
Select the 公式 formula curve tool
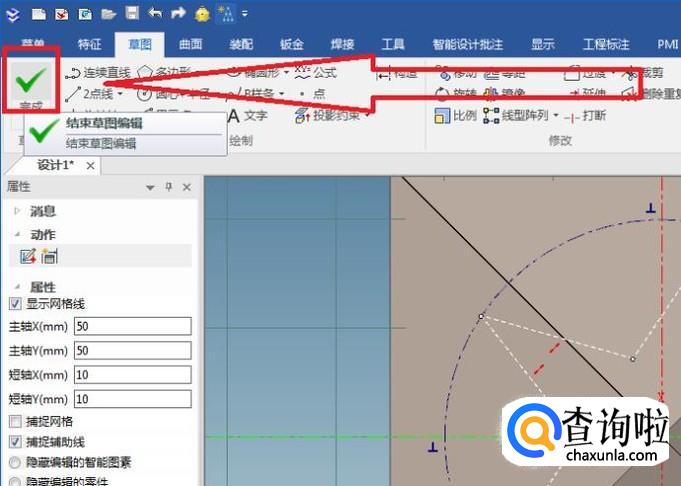[x=316, y=72]
